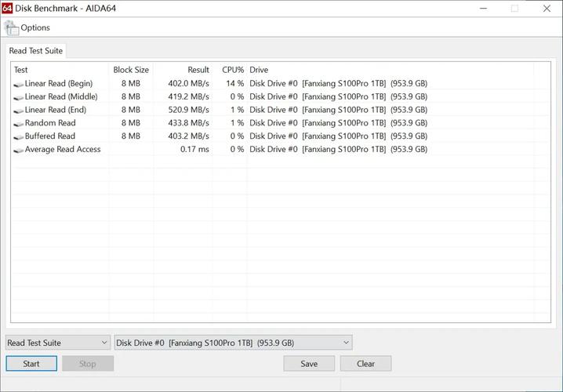
Task: Click the 403.2 MB/s result value
Action: [188, 136]
